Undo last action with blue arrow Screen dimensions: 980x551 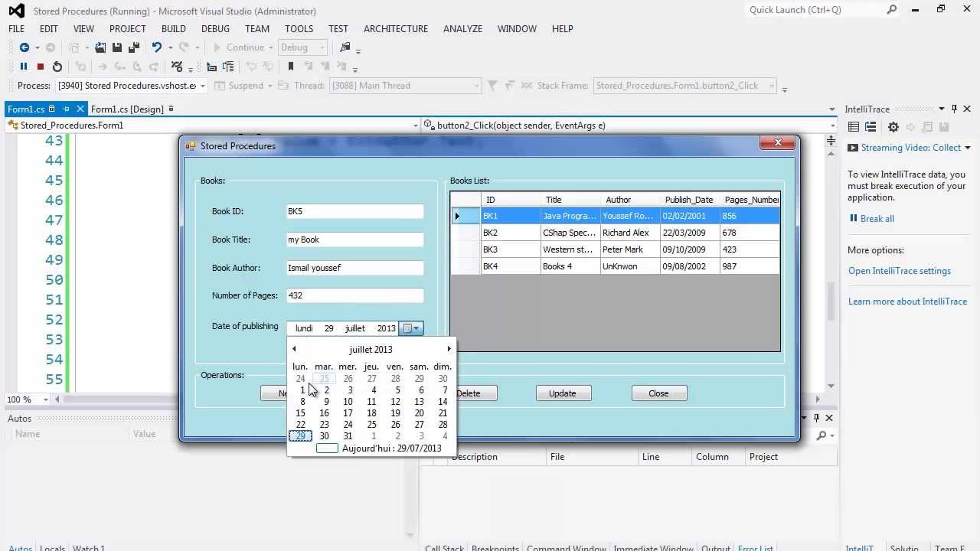pos(157,47)
